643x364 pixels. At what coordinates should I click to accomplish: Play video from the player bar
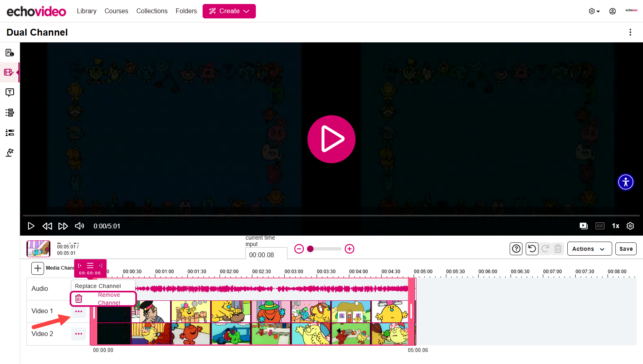click(x=31, y=226)
